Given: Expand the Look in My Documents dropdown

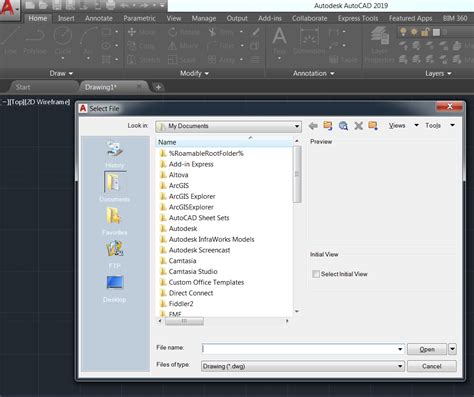Looking at the screenshot, I should (228, 126).
